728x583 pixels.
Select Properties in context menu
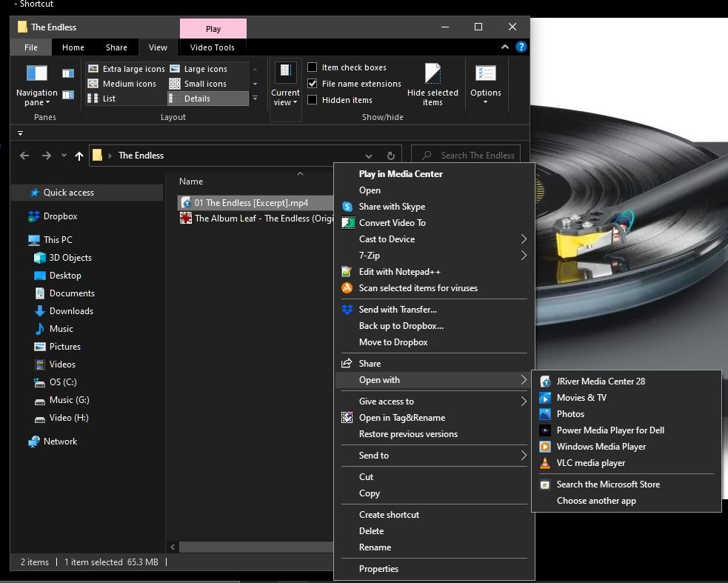pyautogui.click(x=378, y=569)
